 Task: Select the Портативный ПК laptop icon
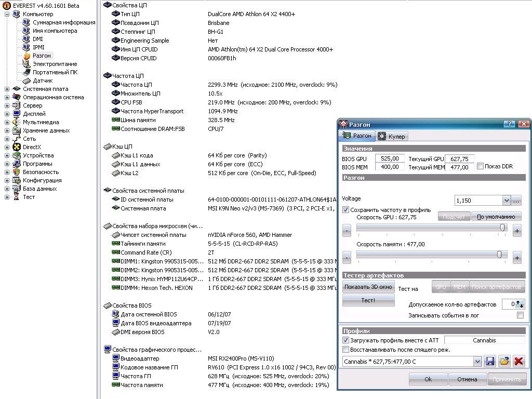click(26, 72)
